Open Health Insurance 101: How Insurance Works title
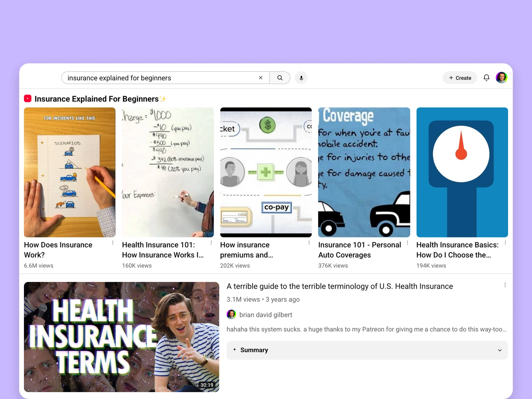Viewport: 532px width, 399px height. [x=163, y=250]
